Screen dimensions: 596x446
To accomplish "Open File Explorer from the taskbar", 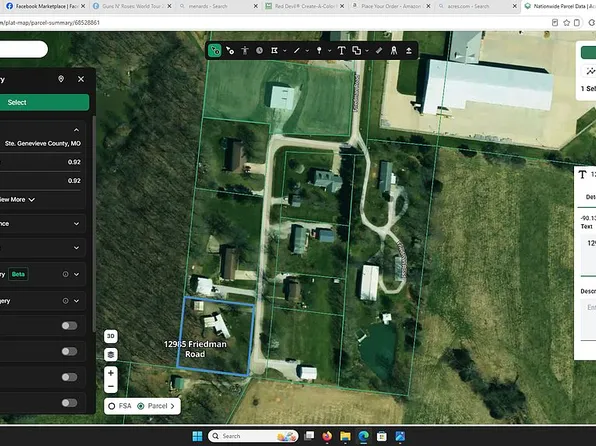I will click(346, 436).
